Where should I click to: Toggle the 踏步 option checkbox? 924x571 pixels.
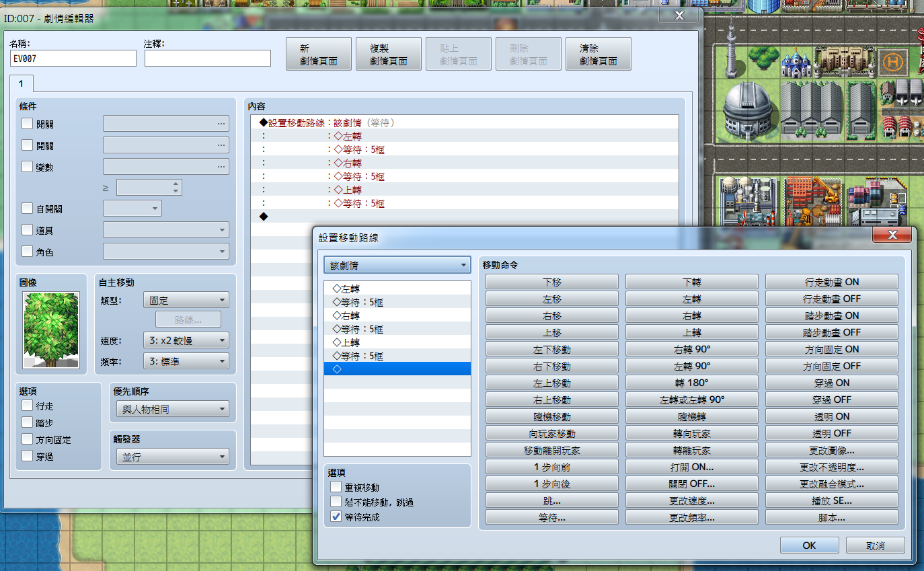click(28, 422)
